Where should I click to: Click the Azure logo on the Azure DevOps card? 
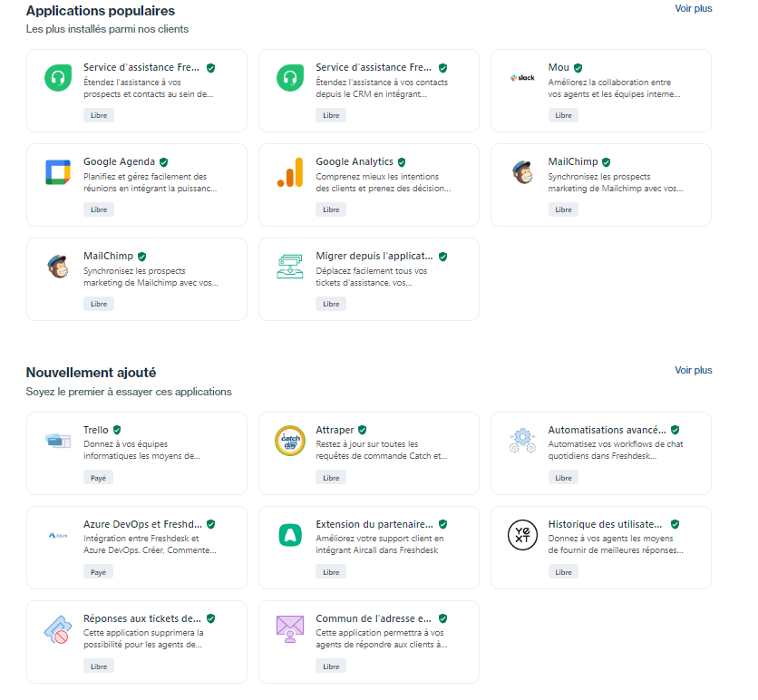tap(58, 535)
